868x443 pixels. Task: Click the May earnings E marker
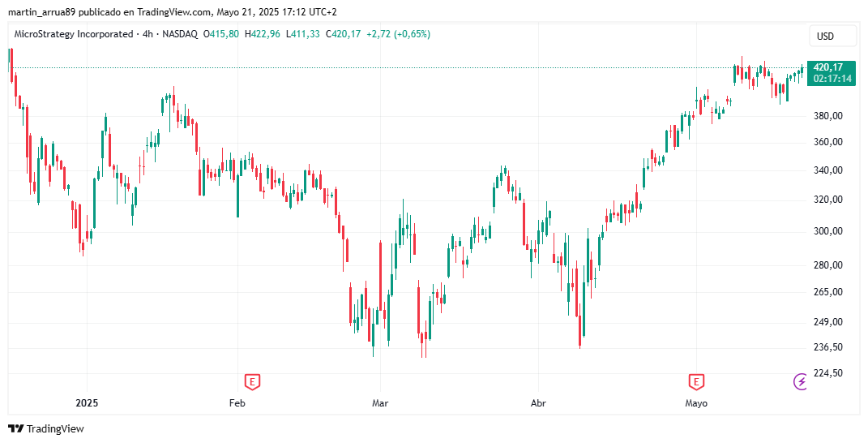696,381
